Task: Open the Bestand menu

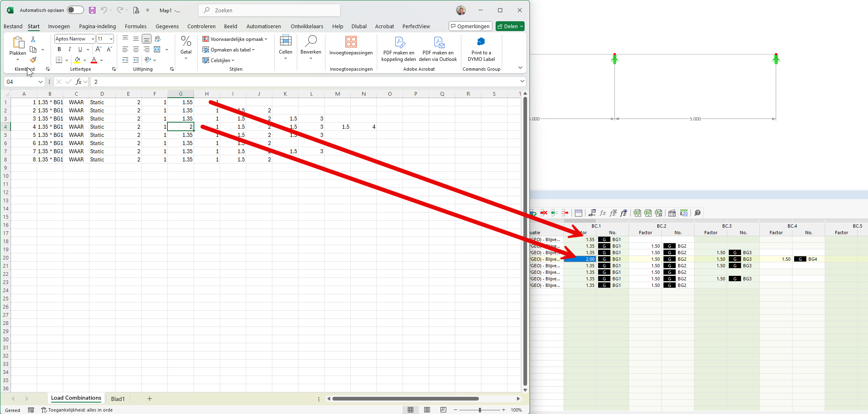Action: (13, 26)
